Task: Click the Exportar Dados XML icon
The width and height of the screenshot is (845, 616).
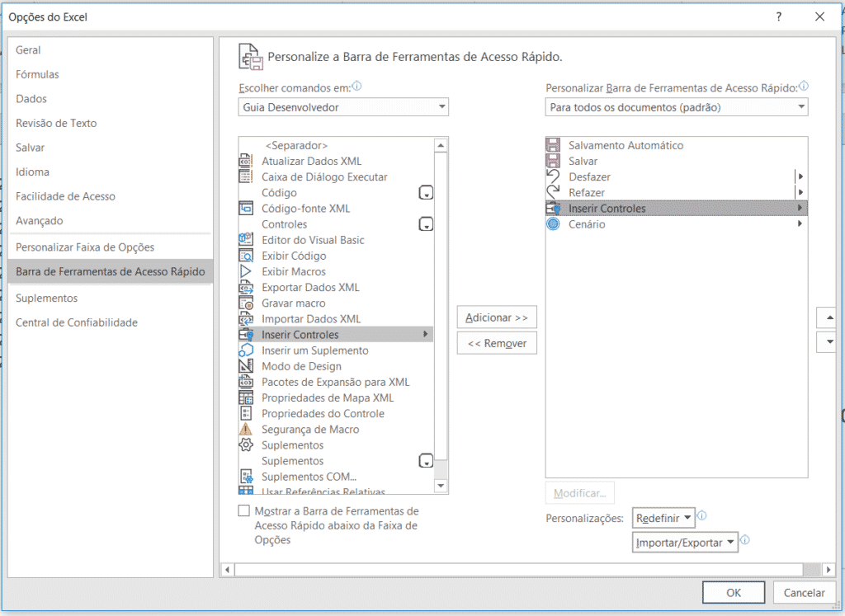Action: pos(244,287)
